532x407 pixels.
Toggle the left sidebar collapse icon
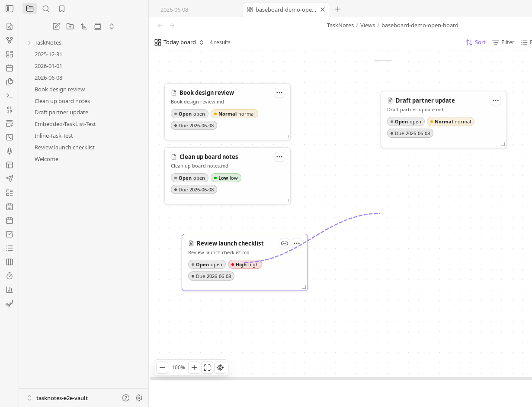pos(10,9)
